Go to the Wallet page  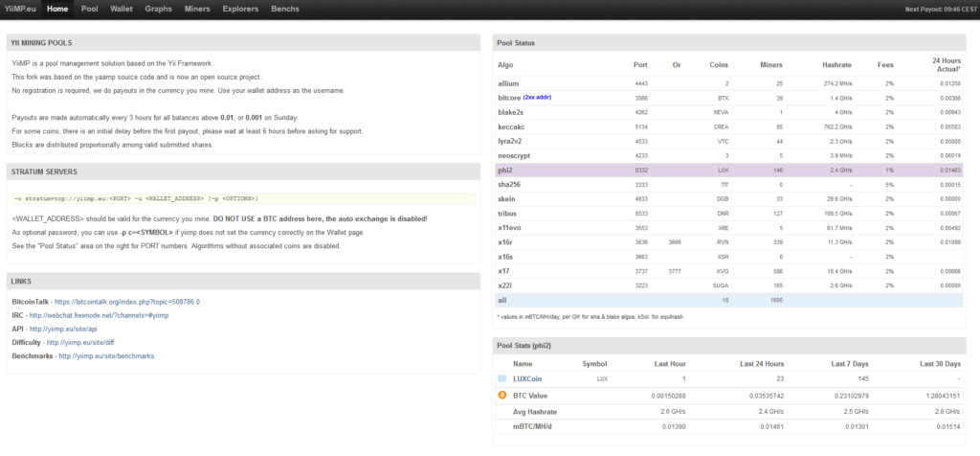(122, 9)
